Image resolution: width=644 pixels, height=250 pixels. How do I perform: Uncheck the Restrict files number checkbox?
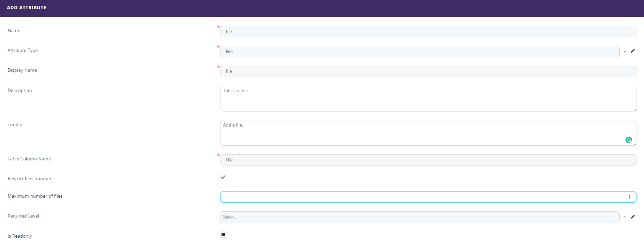(223, 177)
